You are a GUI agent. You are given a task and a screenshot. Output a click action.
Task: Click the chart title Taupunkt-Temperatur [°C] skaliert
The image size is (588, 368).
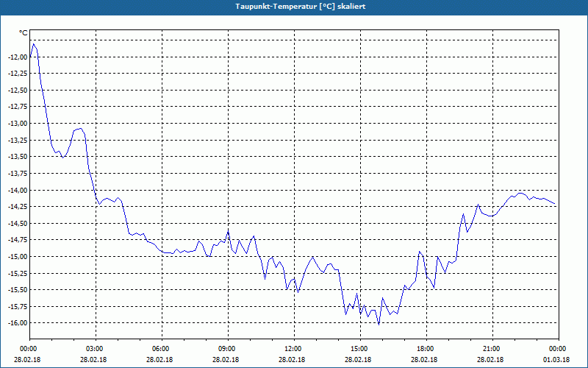click(x=301, y=7)
